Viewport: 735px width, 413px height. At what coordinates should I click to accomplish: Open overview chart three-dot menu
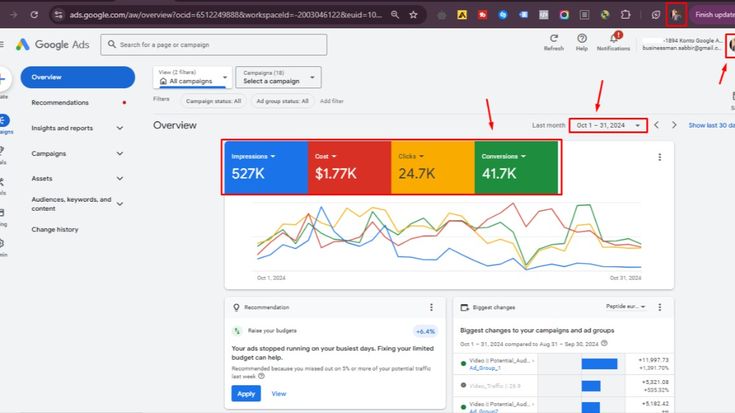(x=659, y=157)
